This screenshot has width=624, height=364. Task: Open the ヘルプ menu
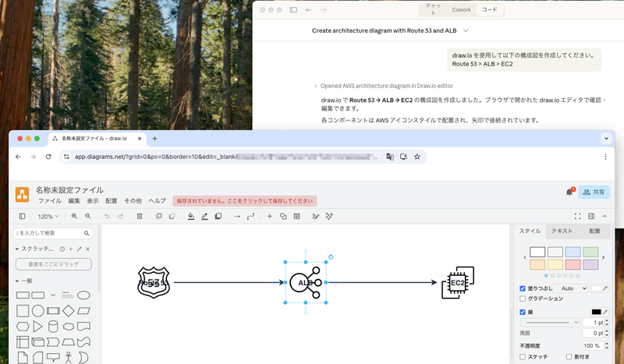pos(158,201)
